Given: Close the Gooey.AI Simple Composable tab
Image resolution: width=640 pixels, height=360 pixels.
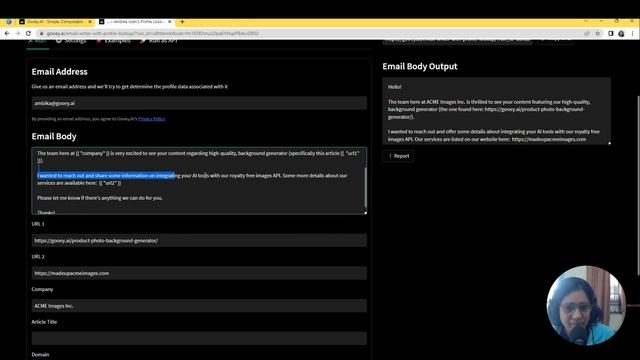Looking at the screenshot, I should (x=90, y=22).
